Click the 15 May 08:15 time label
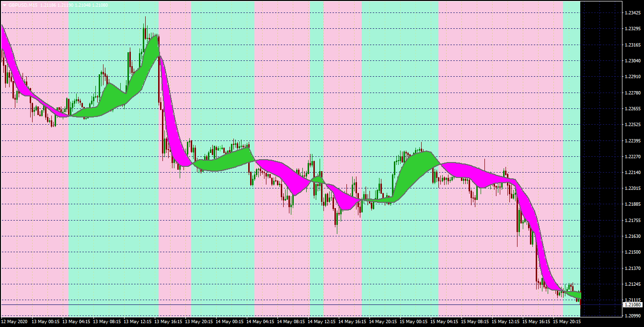This screenshot has width=644, height=327. [475, 322]
